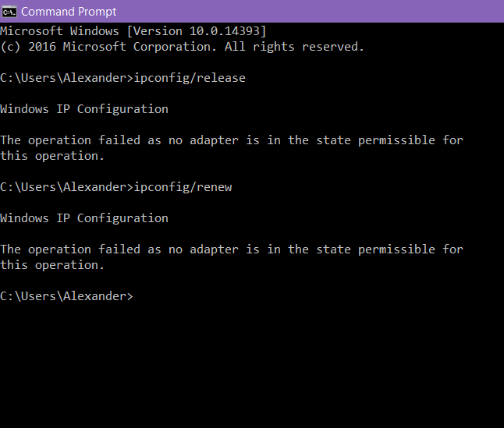Click the word adapter in second error message
This screenshot has height=428, width=504.
tap(214, 249)
